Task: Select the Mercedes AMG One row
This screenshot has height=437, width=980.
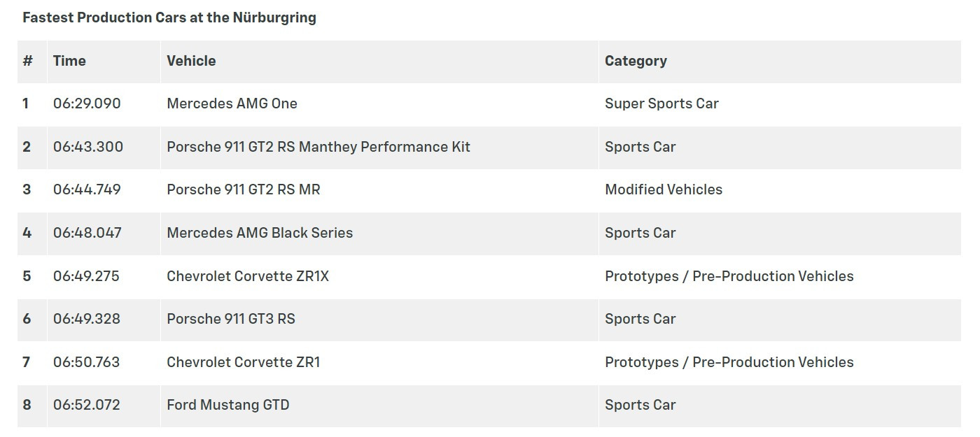Action: click(x=232, y=103)
